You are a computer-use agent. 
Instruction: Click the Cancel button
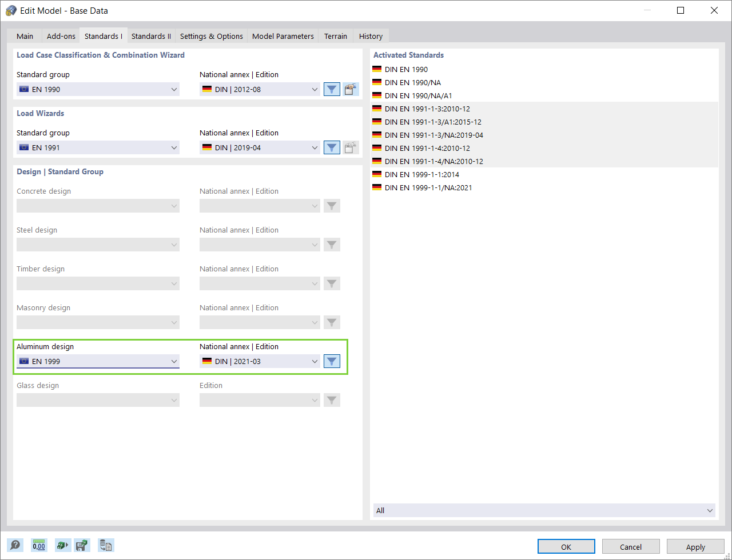coord(631,546)
